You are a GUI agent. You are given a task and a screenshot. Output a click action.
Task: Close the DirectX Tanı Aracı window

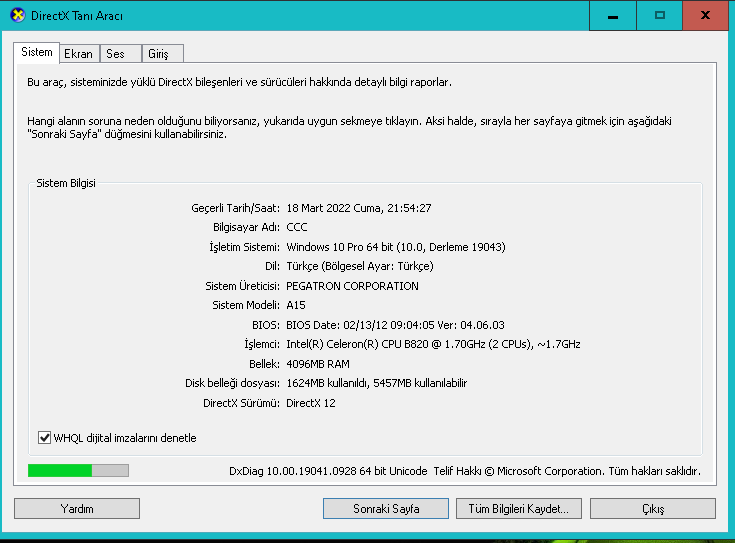705,15
